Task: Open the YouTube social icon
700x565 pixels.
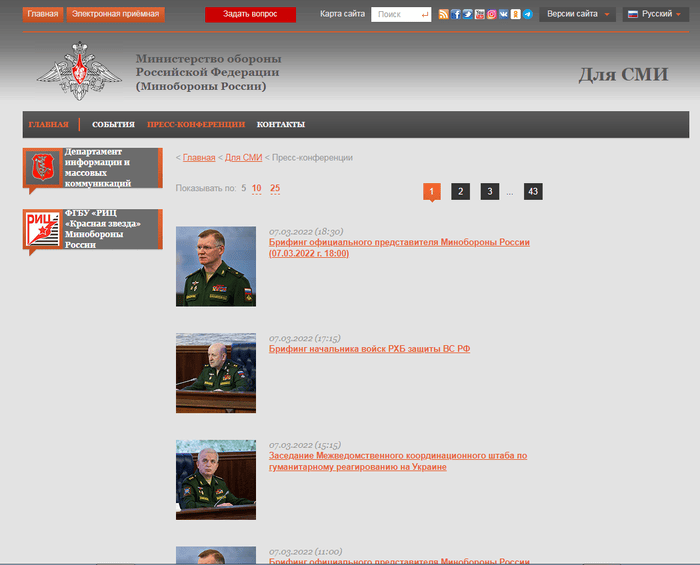Action: pyautogui.click(x=479, y=14)
